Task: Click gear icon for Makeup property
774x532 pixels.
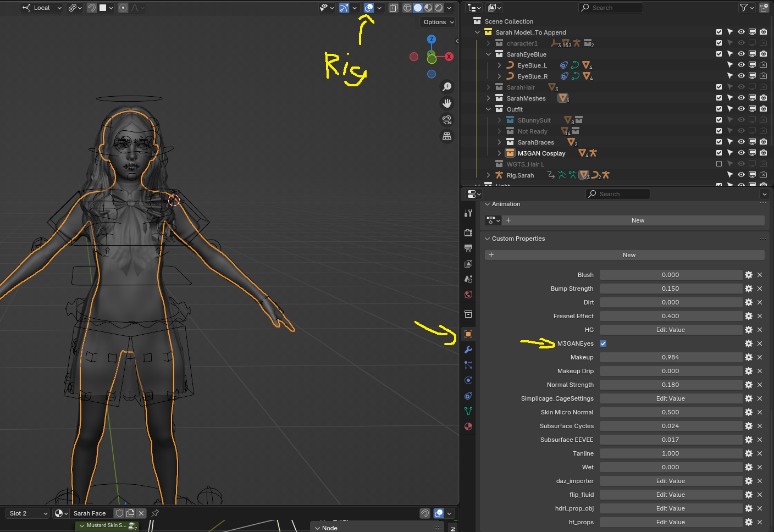Action: (749, 357)
